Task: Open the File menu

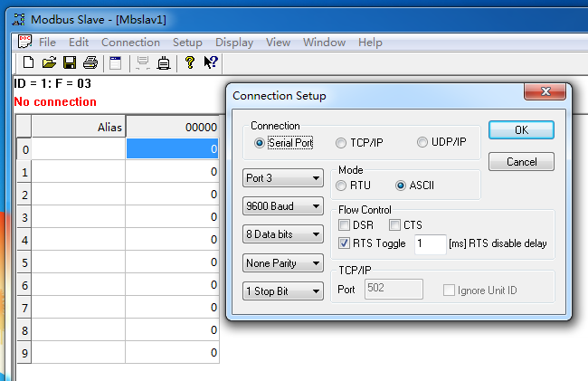Action: (47, 42)
